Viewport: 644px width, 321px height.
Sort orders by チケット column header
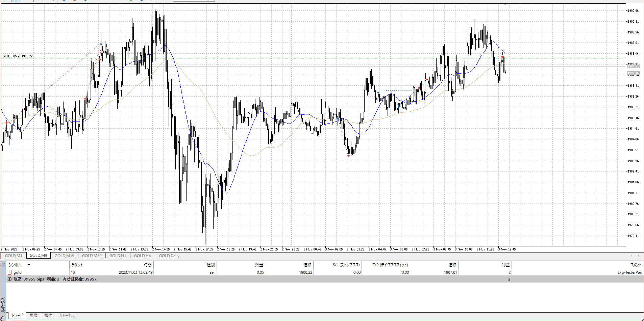click(77, 265)
